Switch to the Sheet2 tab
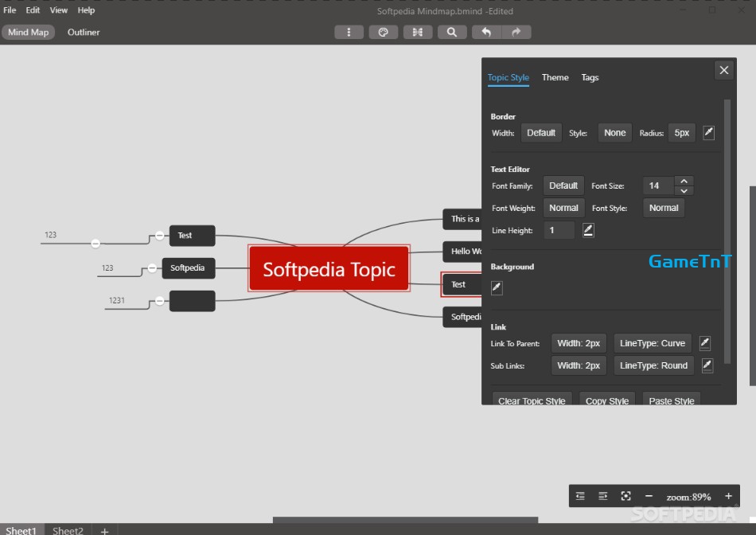 coord(68,530)
